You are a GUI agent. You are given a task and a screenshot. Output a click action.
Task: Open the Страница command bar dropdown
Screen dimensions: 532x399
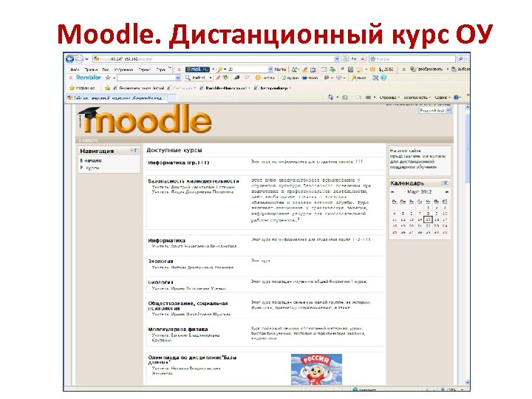[389, 98]
